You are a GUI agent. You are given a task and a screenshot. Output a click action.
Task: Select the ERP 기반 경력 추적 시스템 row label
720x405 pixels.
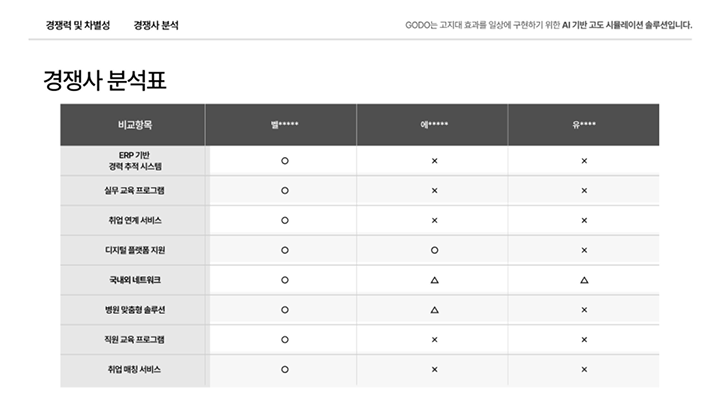[134, 160]
